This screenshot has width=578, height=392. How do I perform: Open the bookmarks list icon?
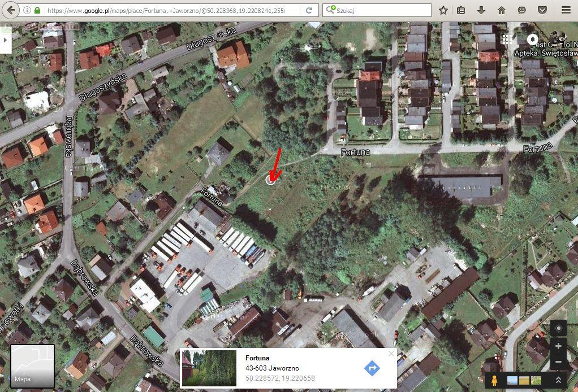pos(461,10)
